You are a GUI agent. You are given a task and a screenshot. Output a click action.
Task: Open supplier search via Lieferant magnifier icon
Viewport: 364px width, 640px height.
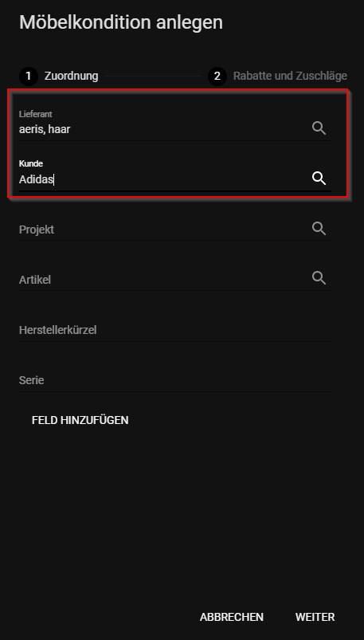(x=319, y=128)
